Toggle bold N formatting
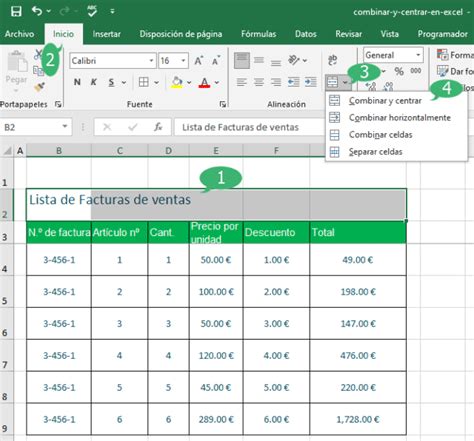474x441 pixels. click(x=77, y=82)
